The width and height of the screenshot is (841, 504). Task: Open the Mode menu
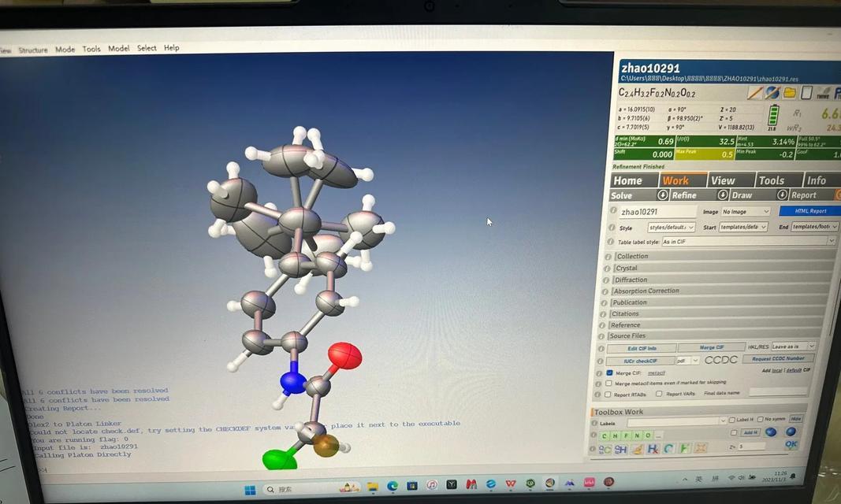click(x=65, y=50)
